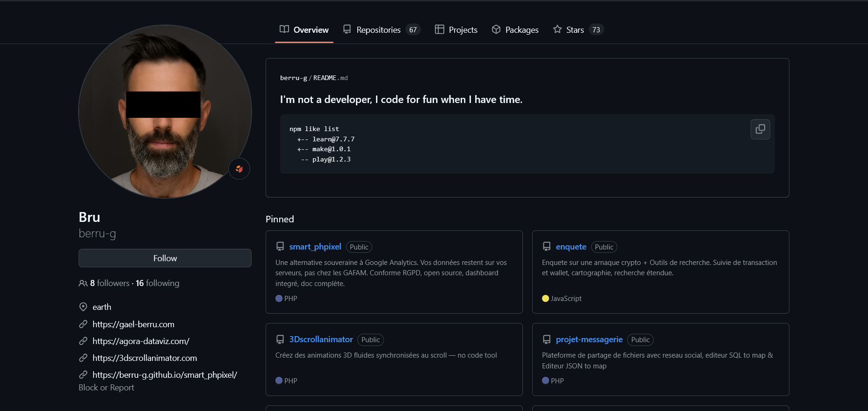The image size is (868, 411).
Task: Follow the user berru-g
Action: (165, 258)
